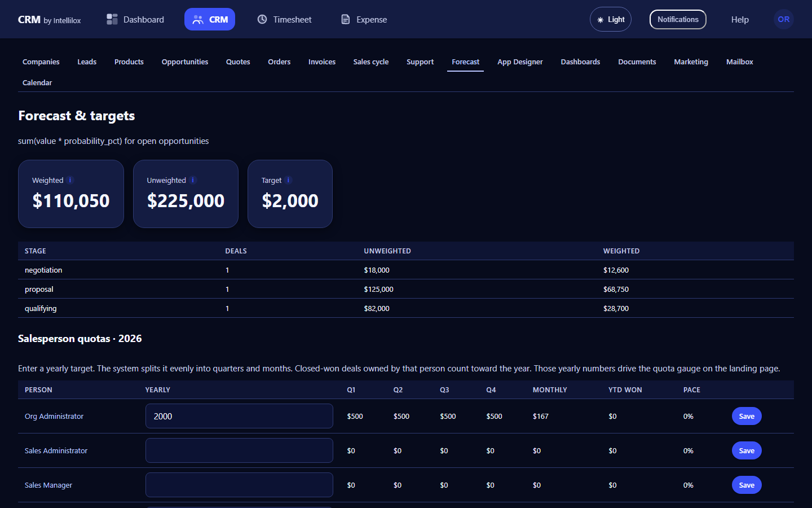
Task: Click the Unweighted info icon
Action: coord(193,180)
